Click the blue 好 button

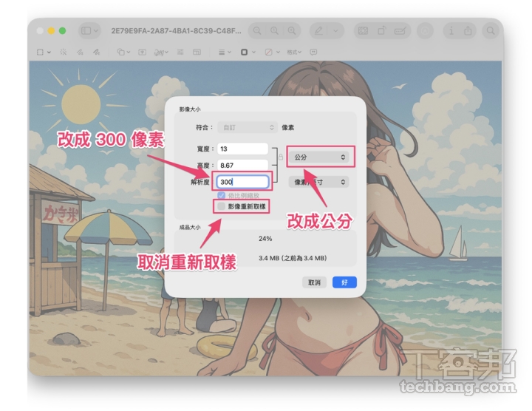(x=344, y=282)
